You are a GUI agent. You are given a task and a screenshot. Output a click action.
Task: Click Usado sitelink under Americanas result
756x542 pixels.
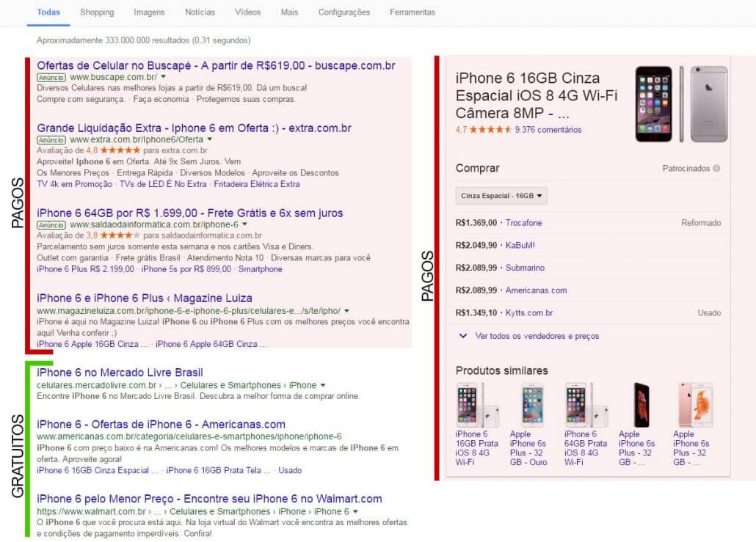tap(290, 470)
